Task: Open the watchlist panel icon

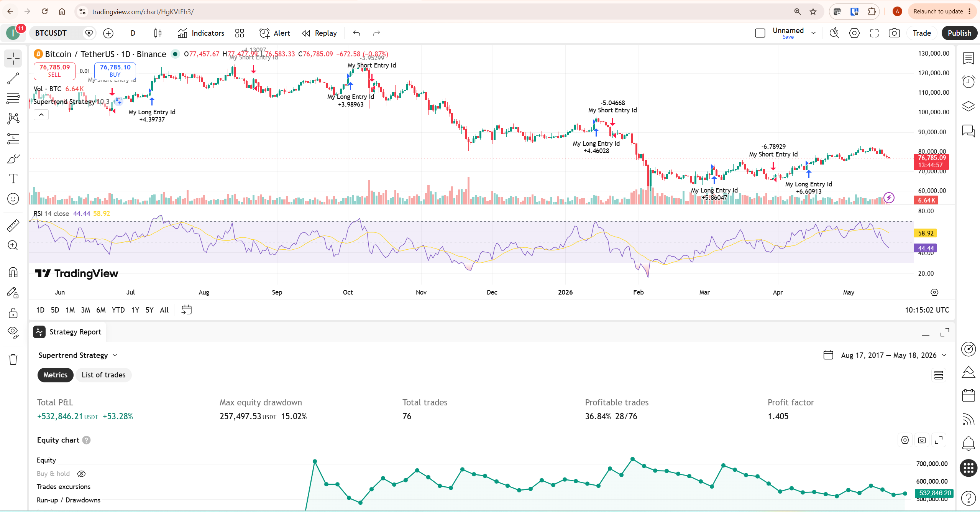Action: pos(969,58)
